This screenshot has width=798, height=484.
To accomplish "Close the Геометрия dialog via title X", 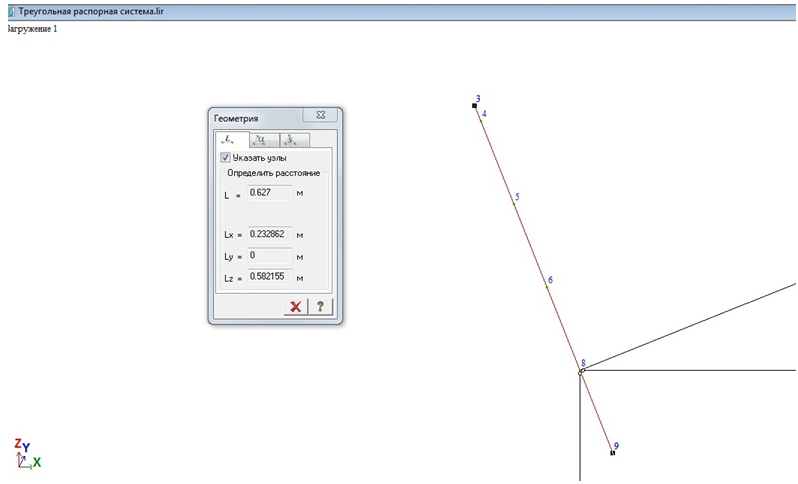I will [x=321, y=115].
